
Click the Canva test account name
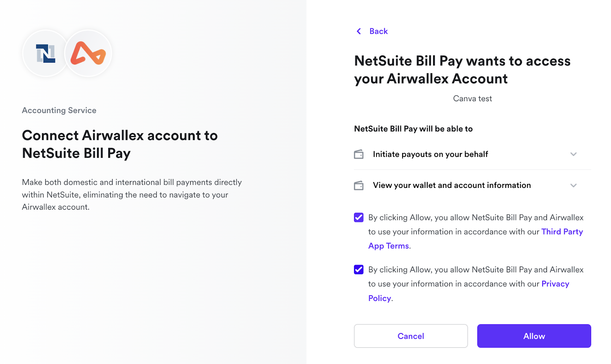click(472, 99)
